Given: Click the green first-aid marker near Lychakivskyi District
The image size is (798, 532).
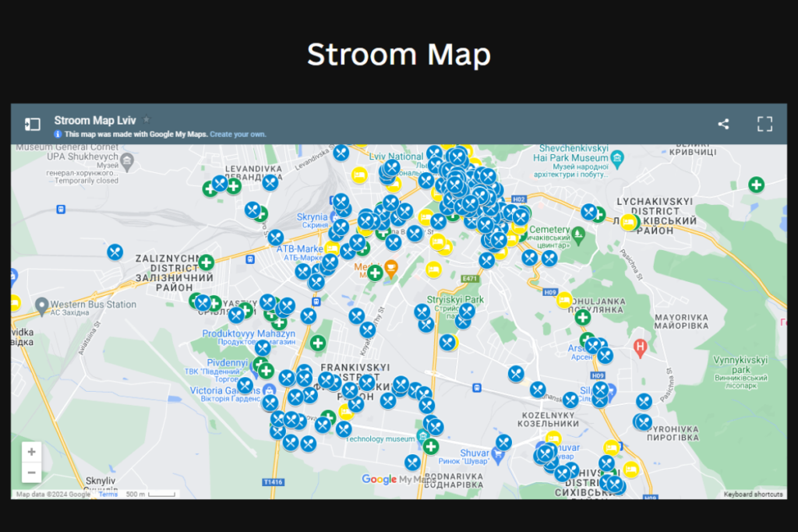Looking at the screenshot, I should tap(755, 185).
